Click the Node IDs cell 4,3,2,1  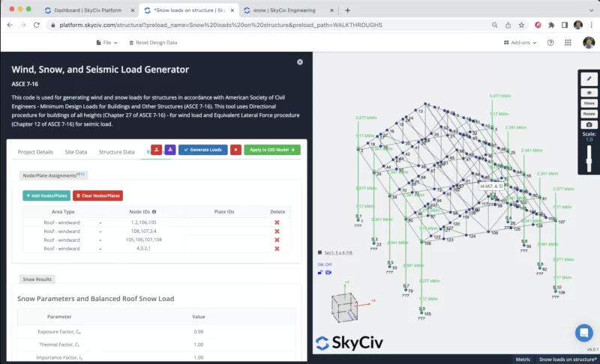click(x=143, y=248)
